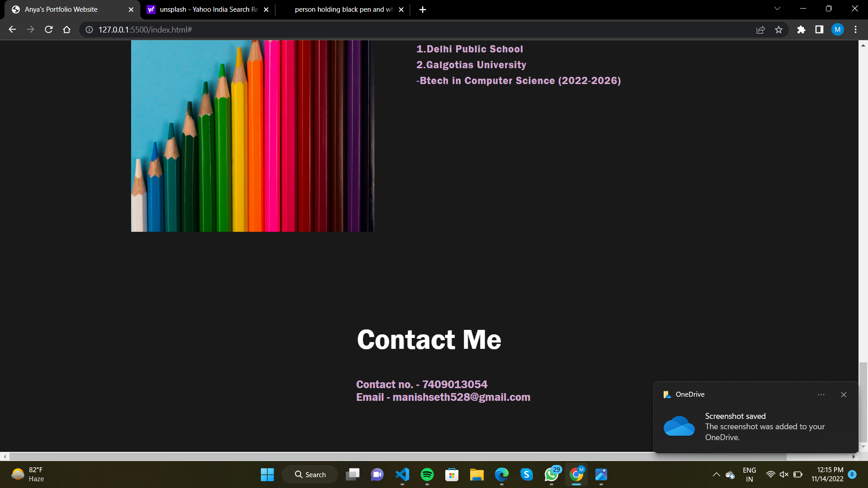Open the Chrome three-dot menu
Image resolution: width=868 pixels, height=488 pixels.
click(x=855, y=29)
